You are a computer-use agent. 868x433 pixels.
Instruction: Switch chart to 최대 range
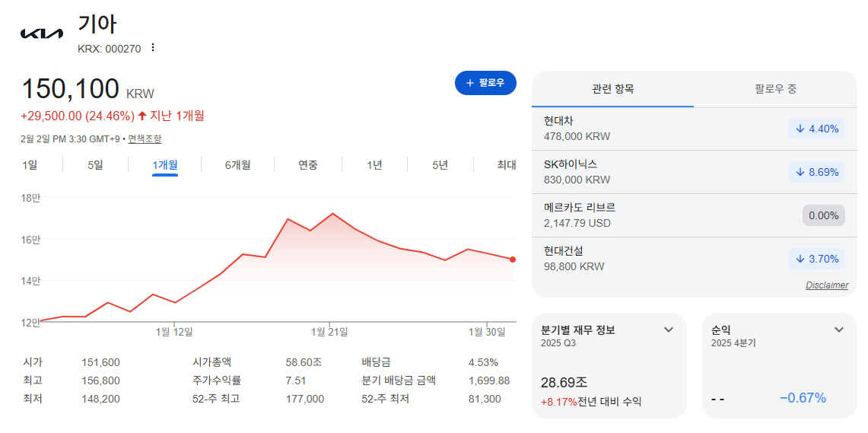[507, 165]
